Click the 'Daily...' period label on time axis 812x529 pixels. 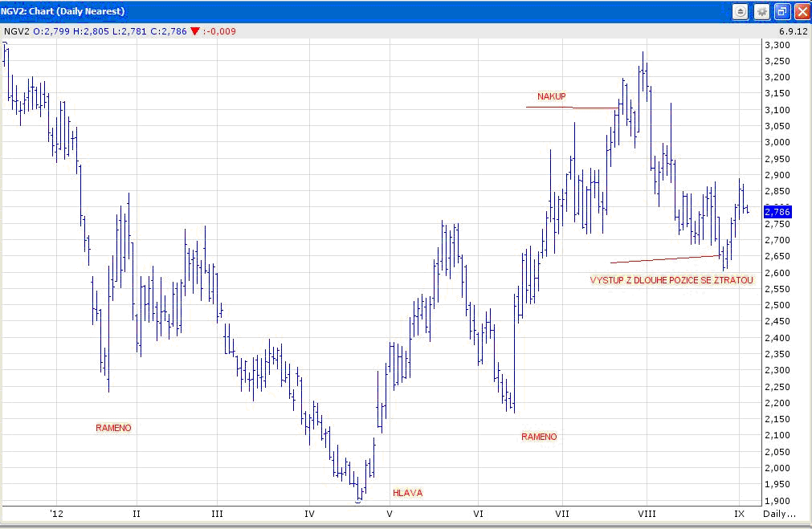(779, 514)
